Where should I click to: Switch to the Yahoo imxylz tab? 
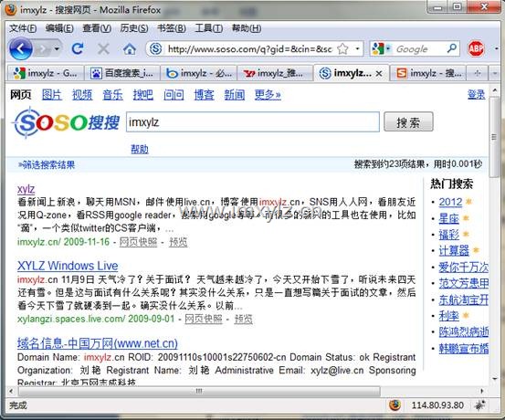point(275,73)
